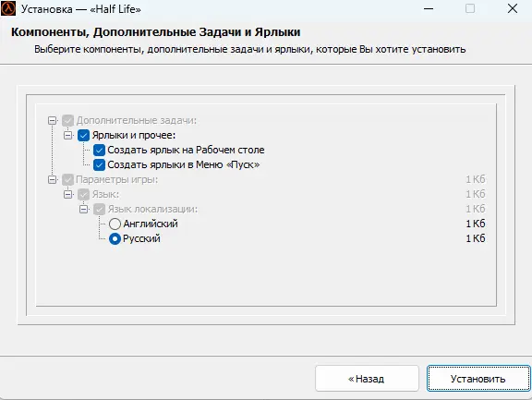Select the Английский language radio button
Screen dimensions: 532x400
pos(115,224)
